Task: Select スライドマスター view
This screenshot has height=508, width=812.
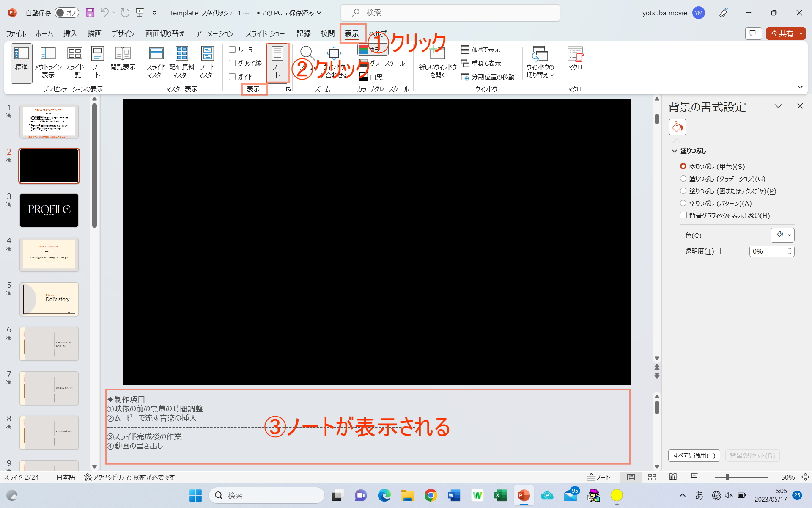Action: [156, 63]
